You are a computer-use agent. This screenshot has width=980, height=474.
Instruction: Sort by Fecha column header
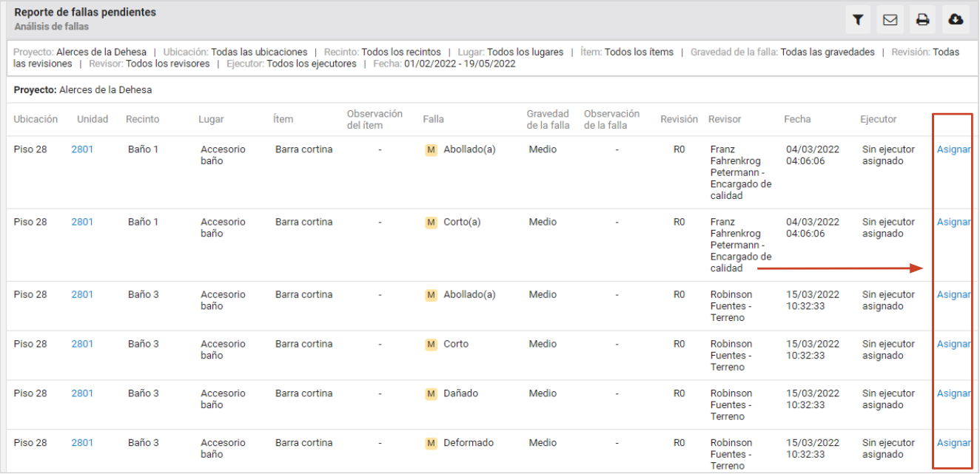797,119
